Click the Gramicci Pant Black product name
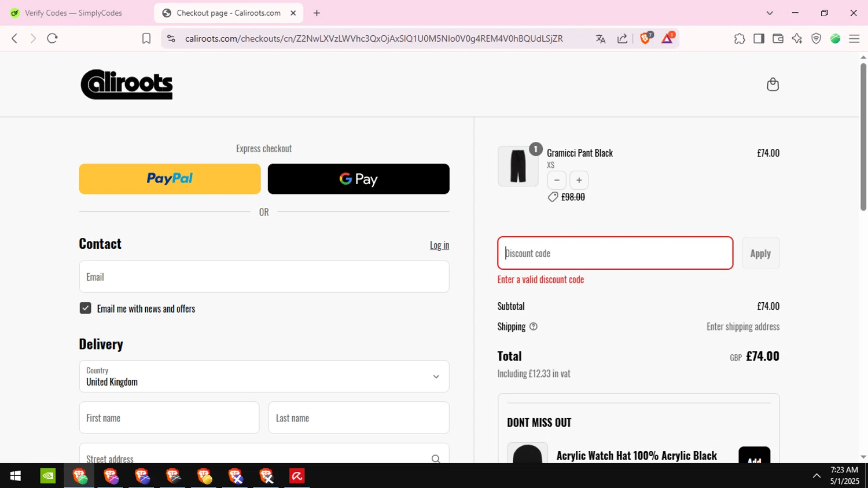The image size is (868, 488). pos(580,153)
